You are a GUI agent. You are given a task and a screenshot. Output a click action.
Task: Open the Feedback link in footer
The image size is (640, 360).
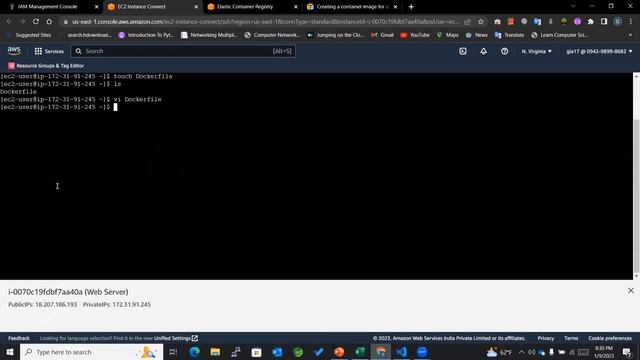pos(19,338)
